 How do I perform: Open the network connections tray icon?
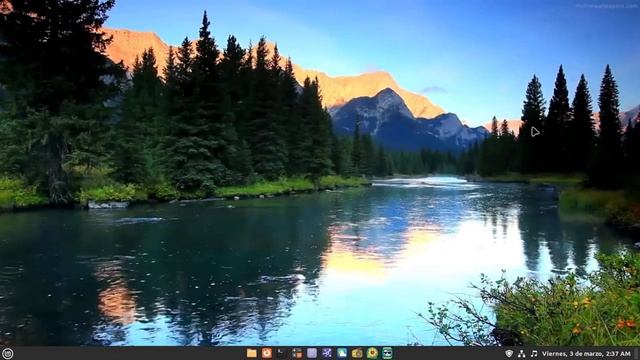coord(522,353)
